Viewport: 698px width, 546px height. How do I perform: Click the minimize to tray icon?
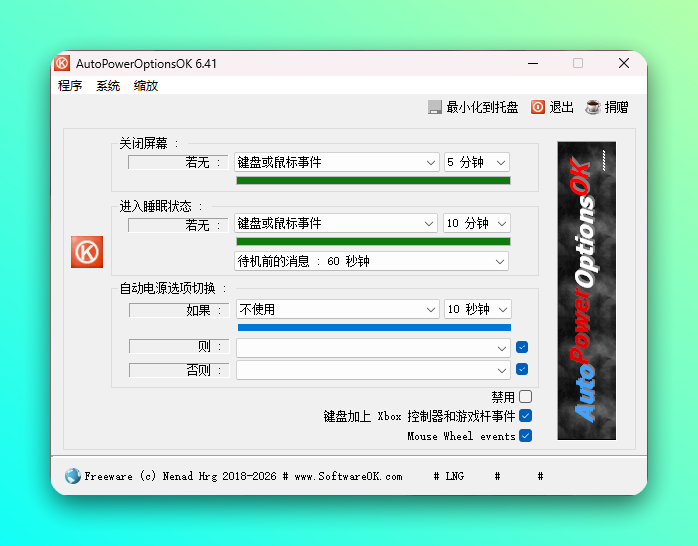(435, 108)
